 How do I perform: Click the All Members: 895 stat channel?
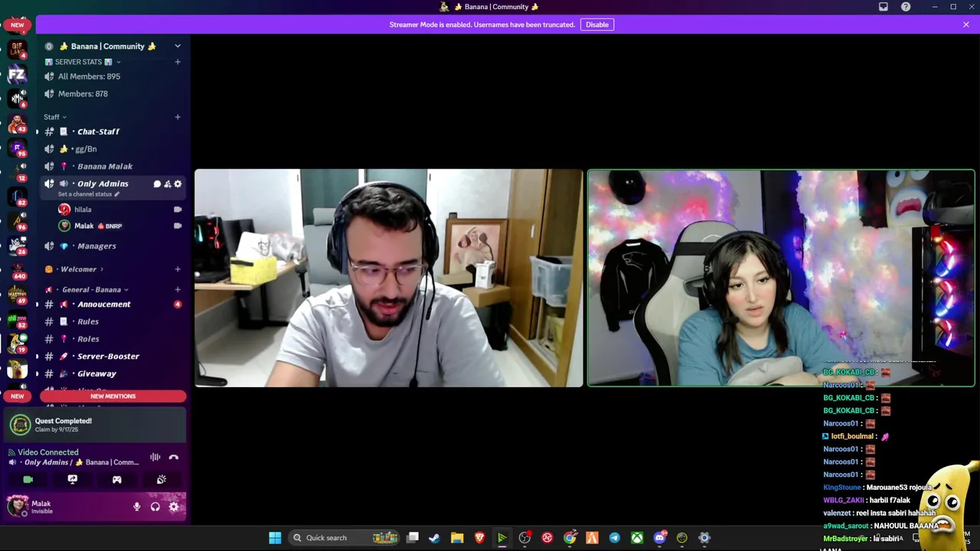click(113, 77)
